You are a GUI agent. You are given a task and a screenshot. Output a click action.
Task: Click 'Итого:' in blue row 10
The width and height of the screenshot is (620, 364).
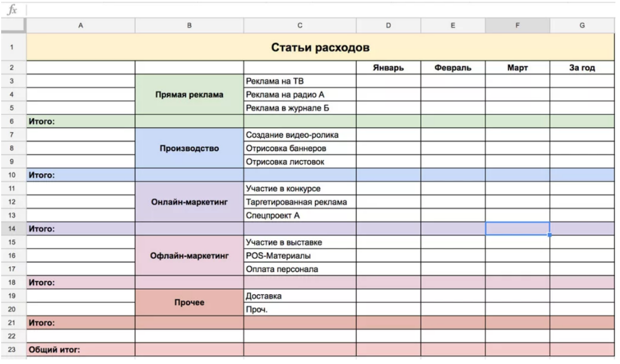pyautogui.click(x=81, y=175)
